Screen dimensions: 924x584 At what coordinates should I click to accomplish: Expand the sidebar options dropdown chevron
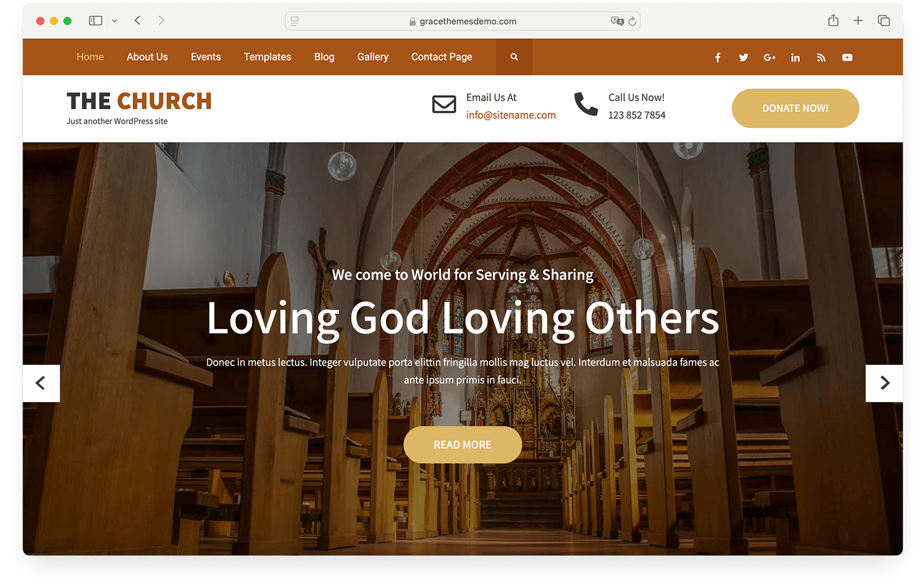(x=114, y=21)
